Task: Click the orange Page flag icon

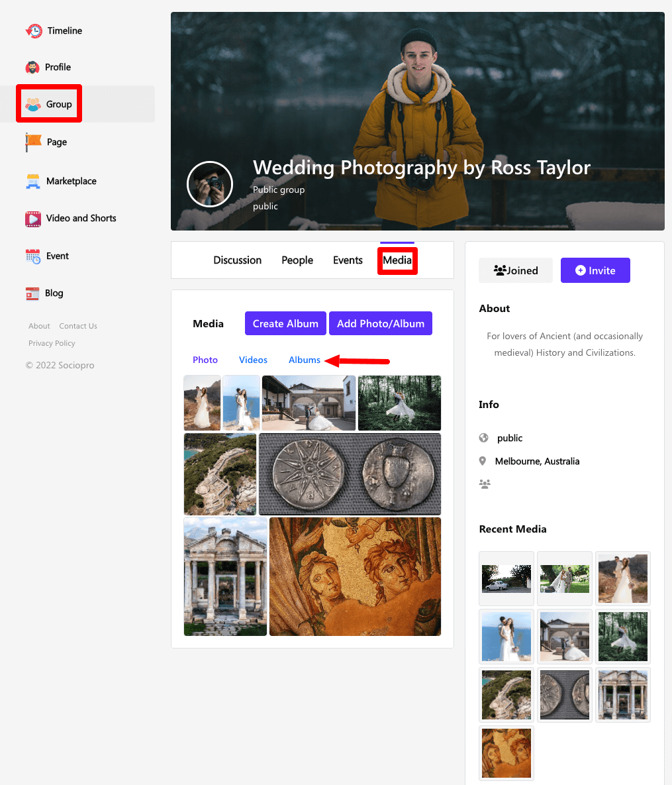Action: click(x=33, y=142)
